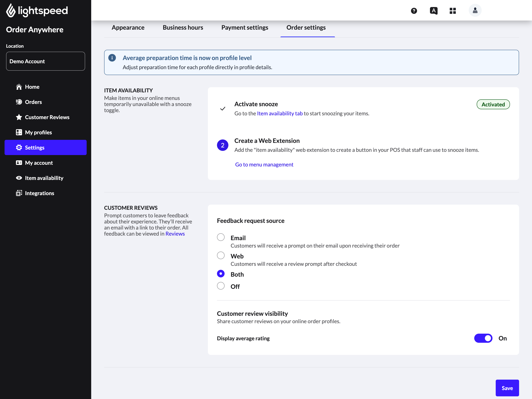
Task: Open the Payment settings tab
Action: click(245, 27)
